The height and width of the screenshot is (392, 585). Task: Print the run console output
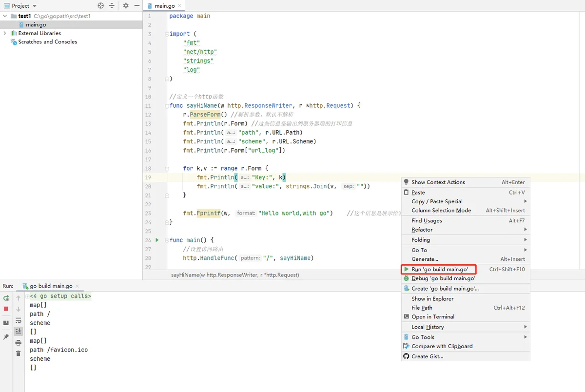coord(18,343)
